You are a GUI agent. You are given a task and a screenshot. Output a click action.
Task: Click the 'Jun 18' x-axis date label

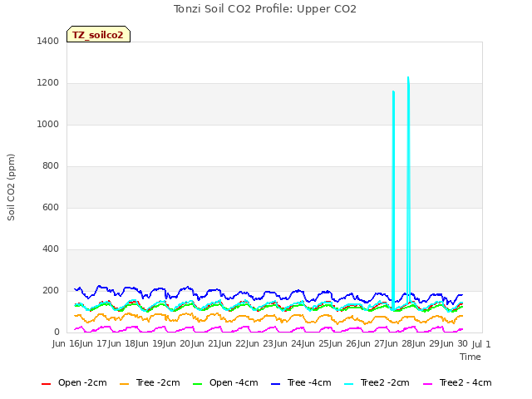[122, 344]
